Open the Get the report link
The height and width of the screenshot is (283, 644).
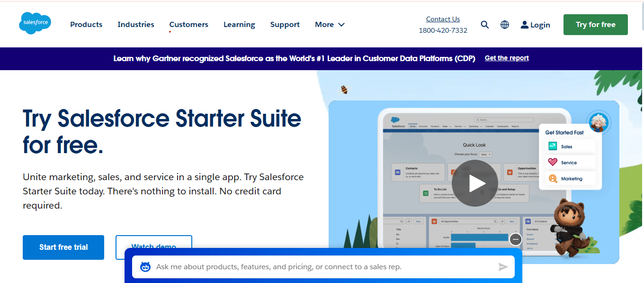pyautogui.click(x=507, y=58)
